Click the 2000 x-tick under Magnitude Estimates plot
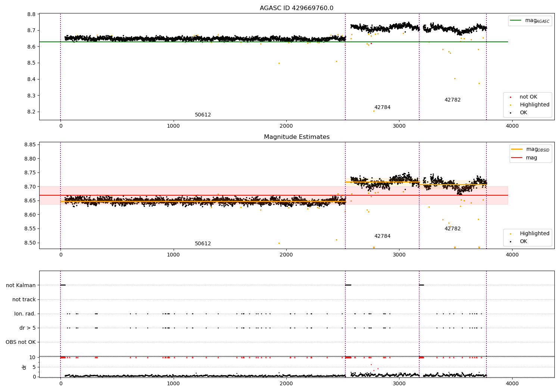Screen dimensions: 560x392 pos(286,255)
